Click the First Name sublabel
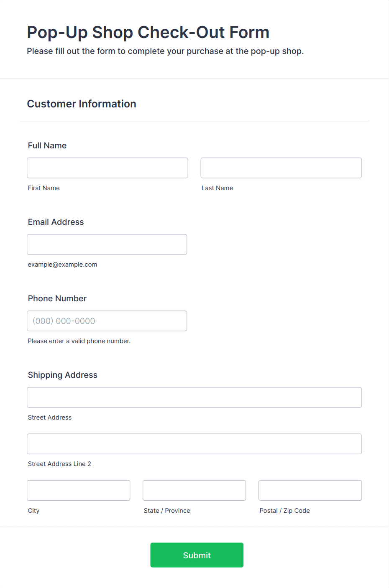This screenshot has width=389, height=588. (x=44, y=188)
